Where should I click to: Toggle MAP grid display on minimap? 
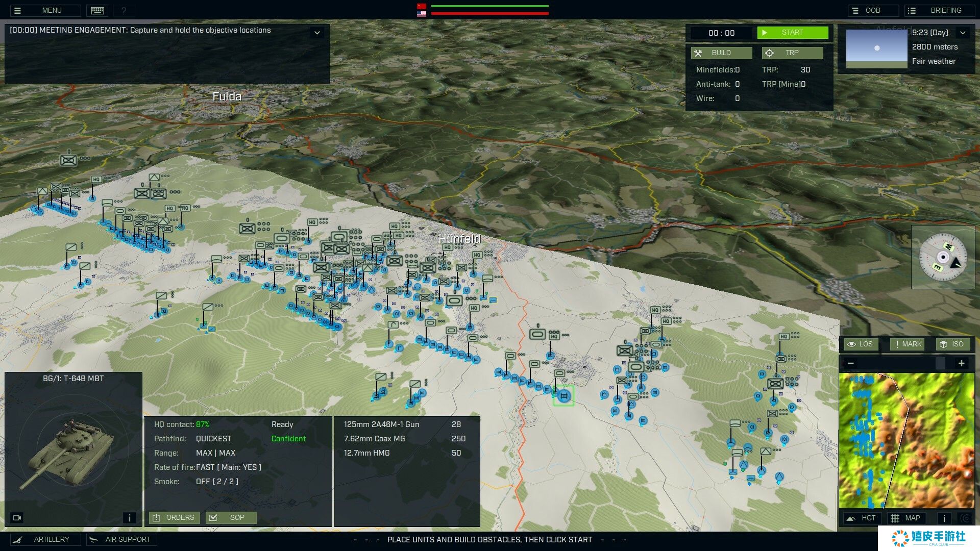906,518
